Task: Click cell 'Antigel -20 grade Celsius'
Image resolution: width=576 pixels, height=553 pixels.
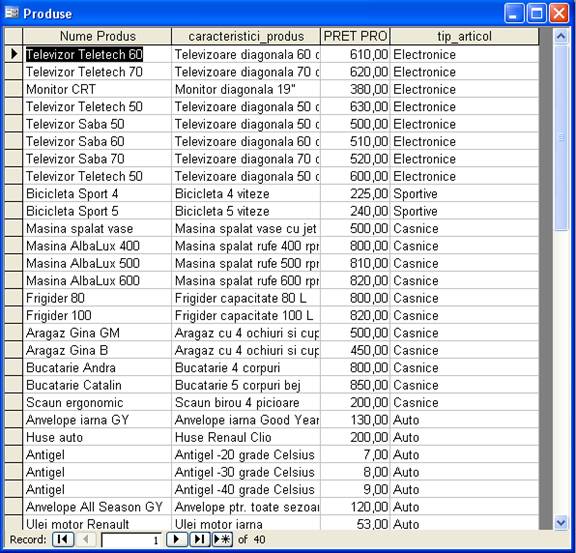Action: tap(246, 455)
